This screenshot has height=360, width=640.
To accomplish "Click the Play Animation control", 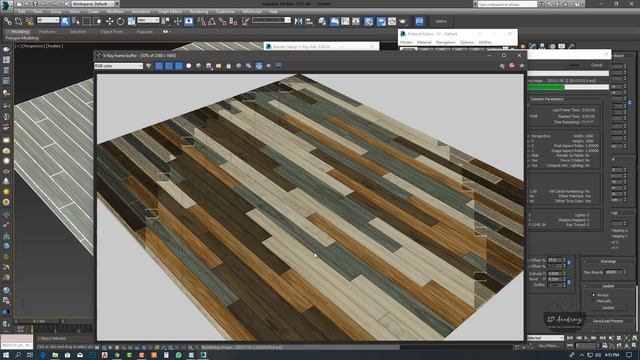I will coord(586,338).
